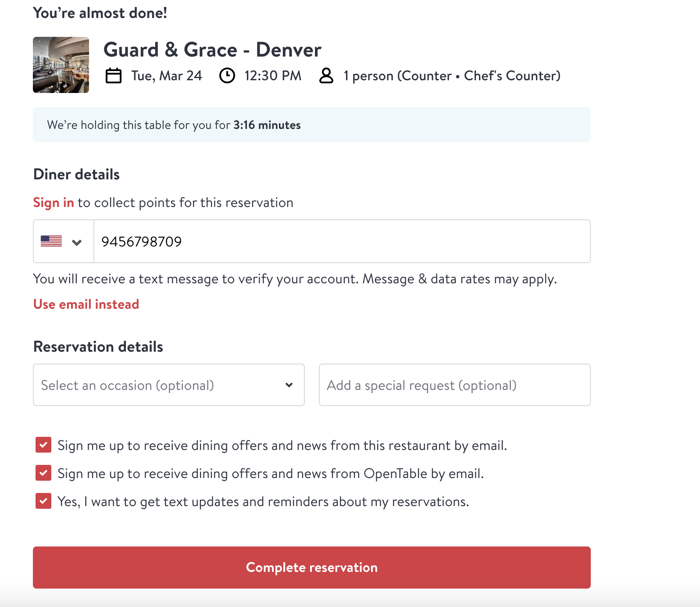Uncheck restaurant dining offers email checkbox

43,445
